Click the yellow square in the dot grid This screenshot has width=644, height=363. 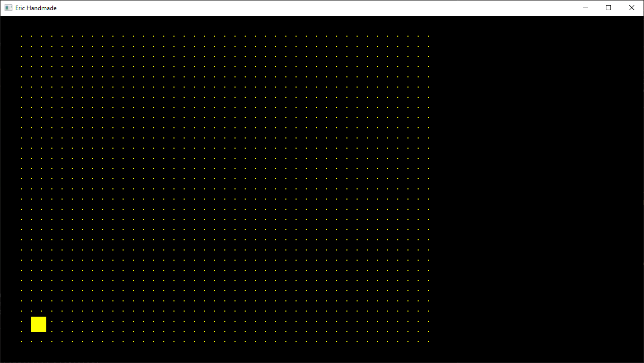(x=39, y=324)
